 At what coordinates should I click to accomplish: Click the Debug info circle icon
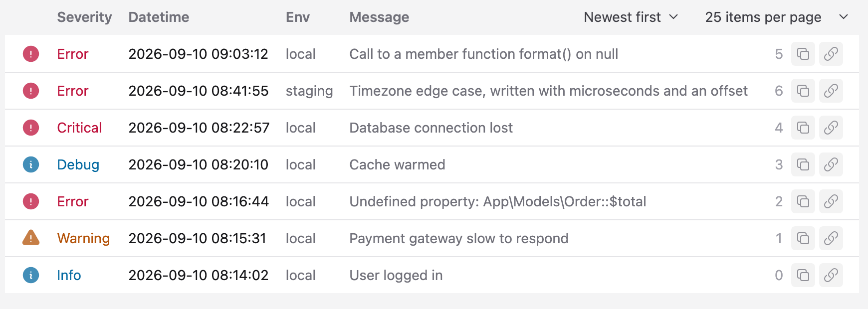(x=31, y=164)
